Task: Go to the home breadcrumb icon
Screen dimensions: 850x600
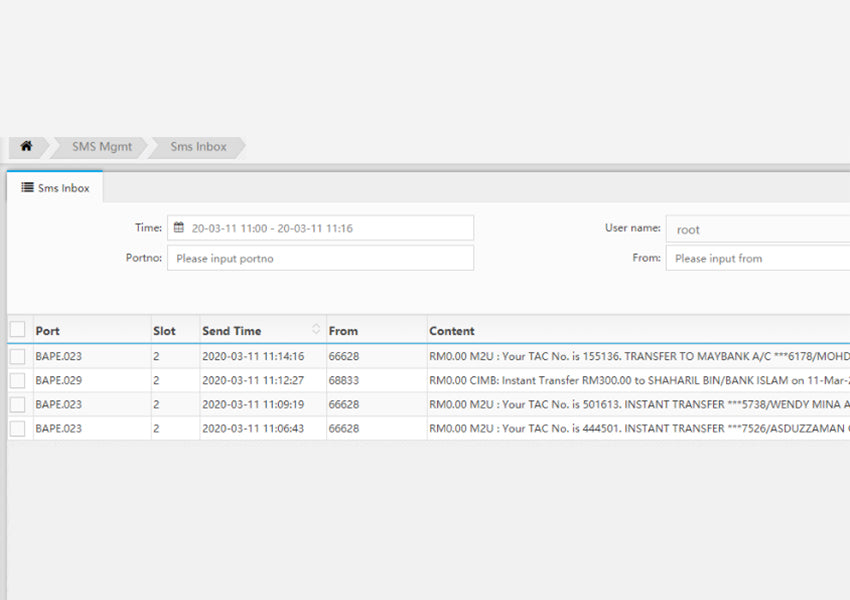Action: (26, 146)
